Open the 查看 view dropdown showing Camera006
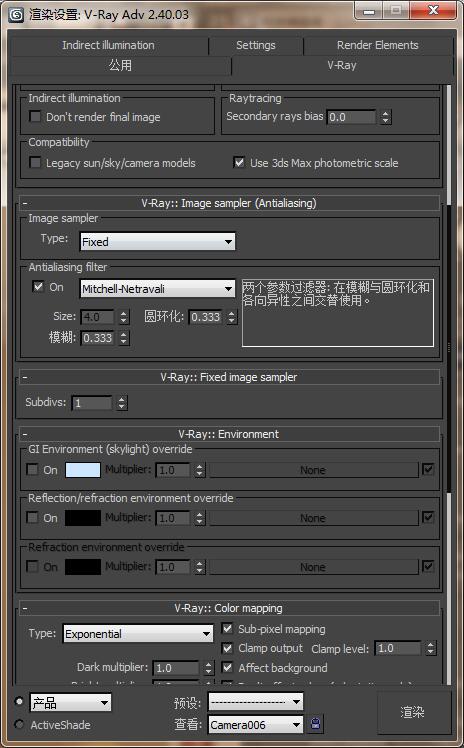The image size is (464, 748). (256, 725)
